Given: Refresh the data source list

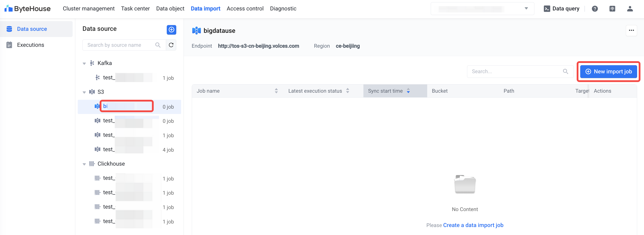Looking at the screenshot, I should pyautogui.click(x=171, y=45).
